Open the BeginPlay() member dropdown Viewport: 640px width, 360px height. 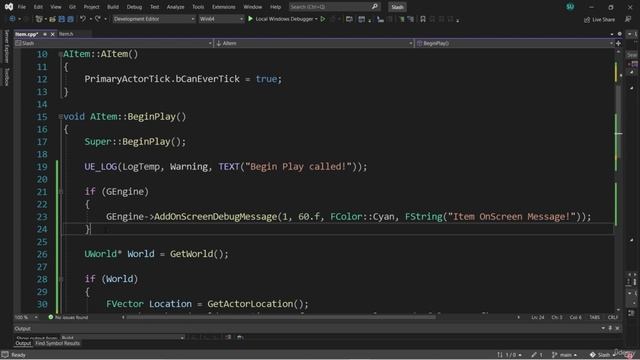514,43
